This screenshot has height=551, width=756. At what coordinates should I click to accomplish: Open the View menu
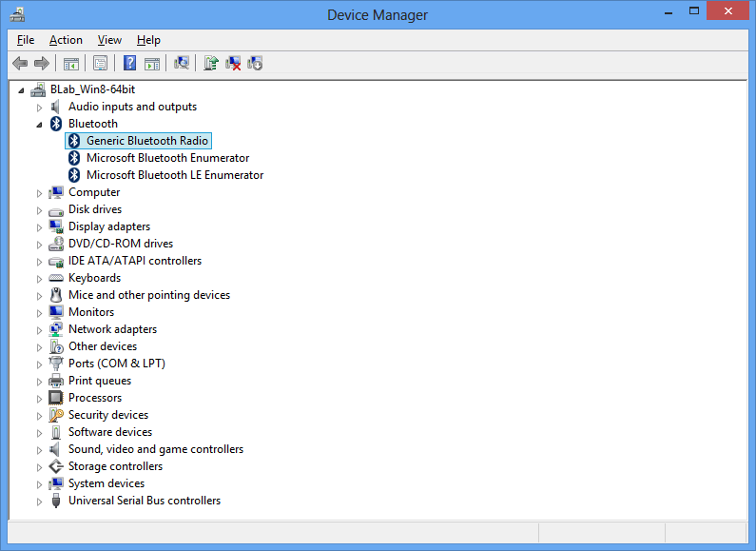click(109, 40)
